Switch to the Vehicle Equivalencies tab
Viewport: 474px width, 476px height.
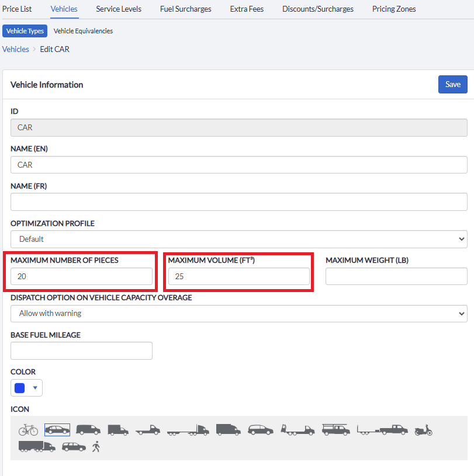pos(82,30)
